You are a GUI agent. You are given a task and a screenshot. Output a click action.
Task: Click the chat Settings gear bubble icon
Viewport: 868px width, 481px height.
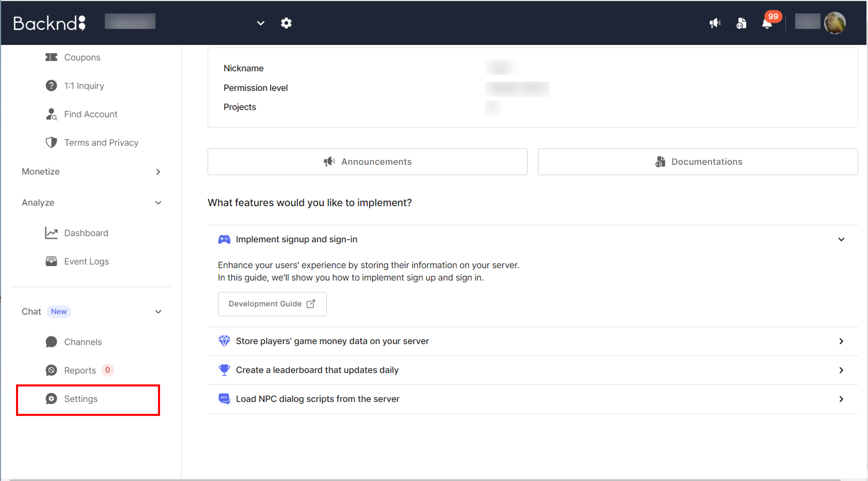(x=51, y=398)
